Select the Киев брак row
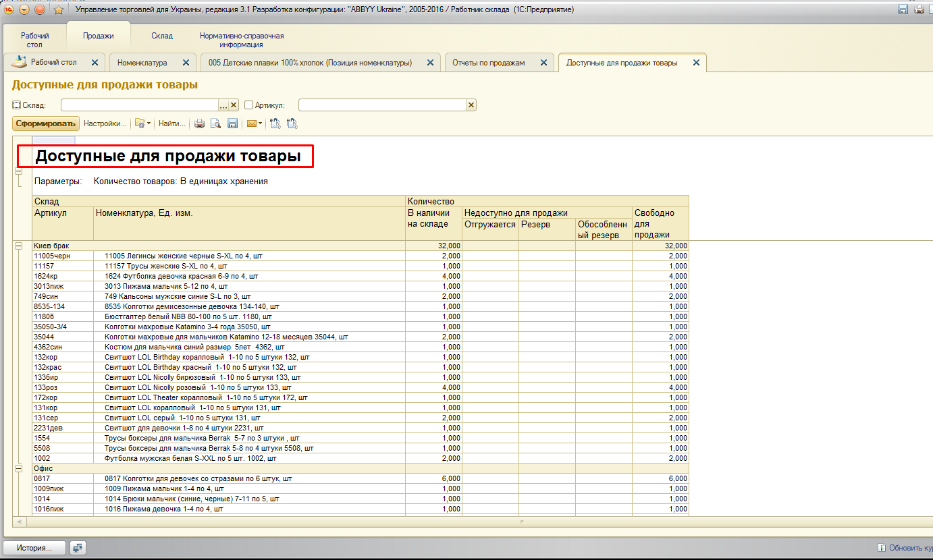Viewport: 933px width, 560px height. tap(361, 246)
